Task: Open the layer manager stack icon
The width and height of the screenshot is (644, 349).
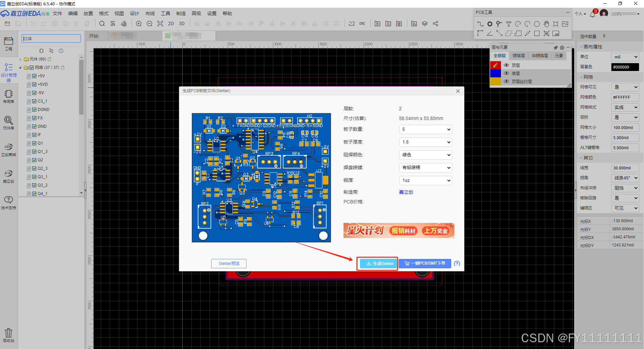Action: coord(425,24)
